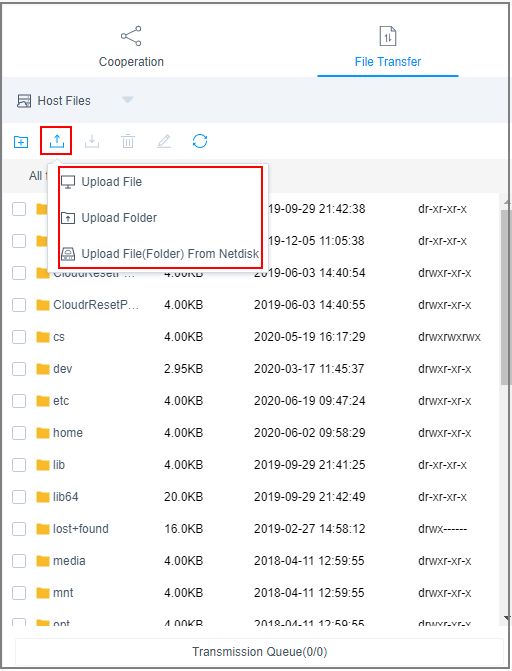This screenshot has height=671, width=512.
Task: Tick the checkbox for the etc folder
Action: pos(19,401)
